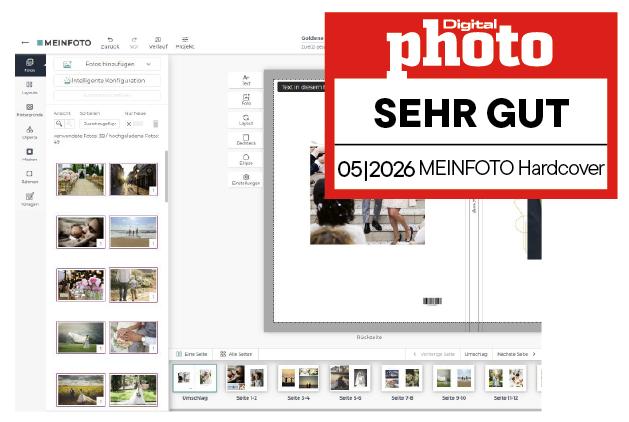The height and width of the screenshot is (422, 629).
Task: Click the trash icon in the photo panel
Action: (156, 124)
